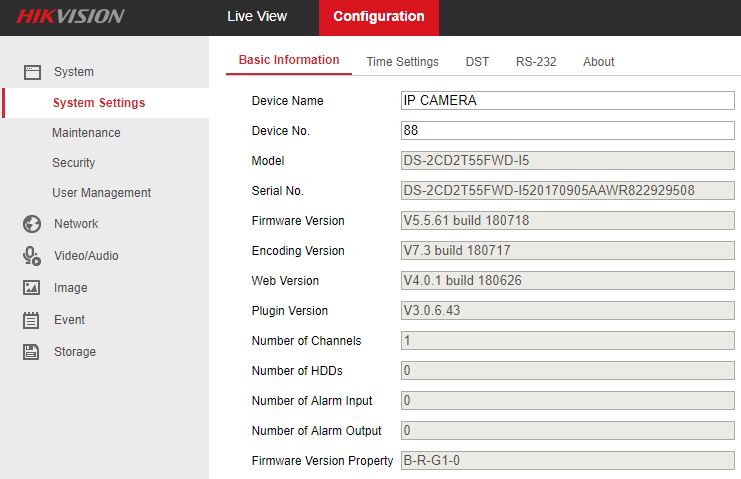Click the 'Device No.' label text
Image resolution: width=741 pixels, height=479 pixels.
281,131
